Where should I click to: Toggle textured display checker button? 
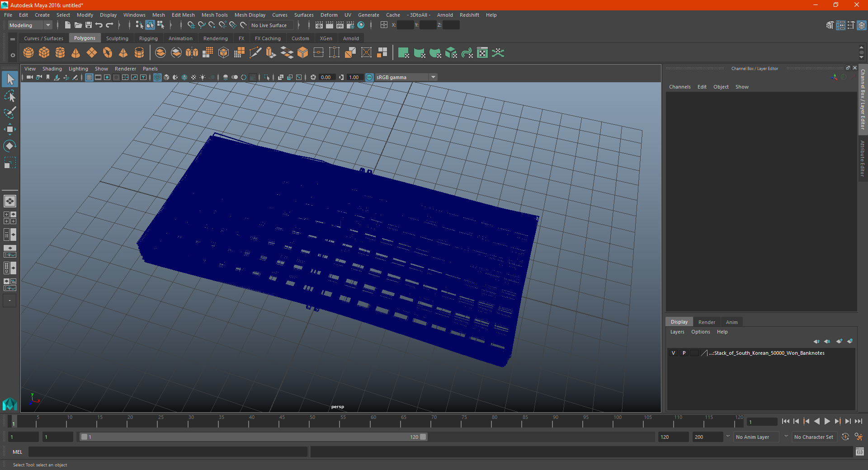(193, 77)
